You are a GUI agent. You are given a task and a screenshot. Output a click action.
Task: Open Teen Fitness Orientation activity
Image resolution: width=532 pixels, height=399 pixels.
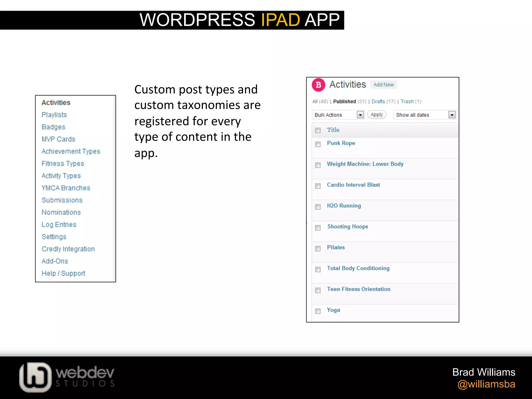[x=358, y=289]
